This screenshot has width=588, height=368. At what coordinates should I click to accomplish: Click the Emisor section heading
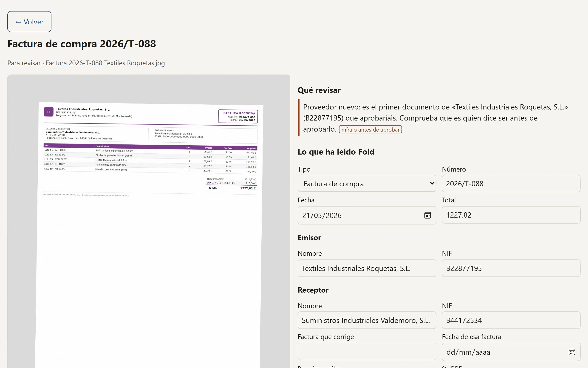click(x=309, y=238)
